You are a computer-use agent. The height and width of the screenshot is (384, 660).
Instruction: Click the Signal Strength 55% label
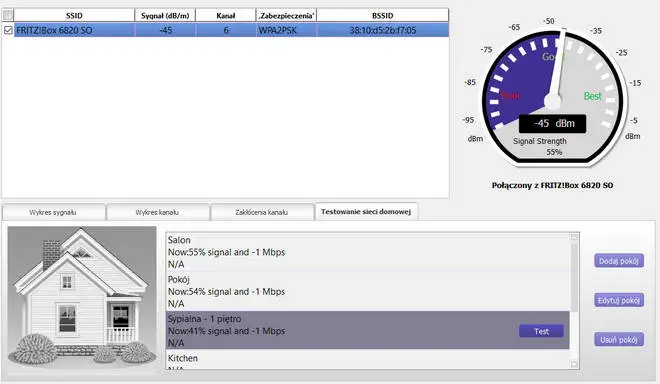pos(540,147)
